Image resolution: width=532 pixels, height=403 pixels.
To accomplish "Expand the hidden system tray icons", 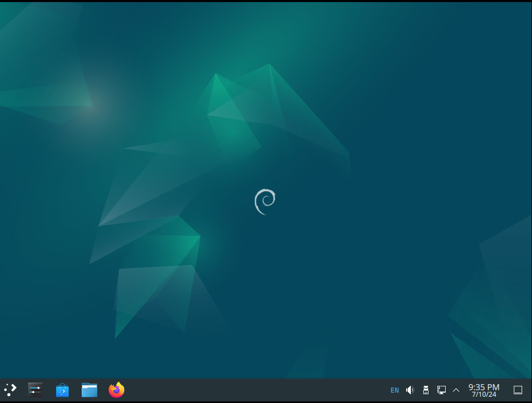I will click(456, 390).
